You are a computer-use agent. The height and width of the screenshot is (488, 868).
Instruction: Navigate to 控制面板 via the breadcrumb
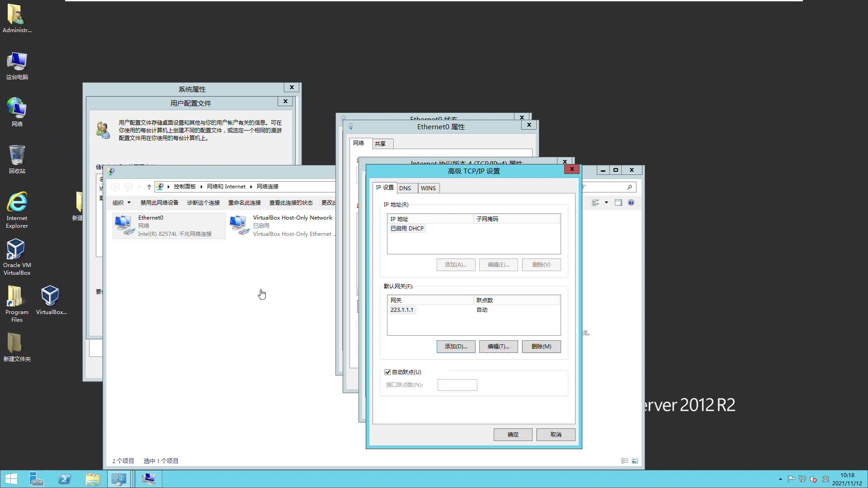click(x=184, y=186)
